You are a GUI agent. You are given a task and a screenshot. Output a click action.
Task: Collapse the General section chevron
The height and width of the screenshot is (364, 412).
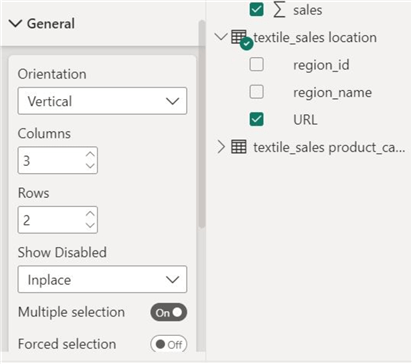coord(15,24)
